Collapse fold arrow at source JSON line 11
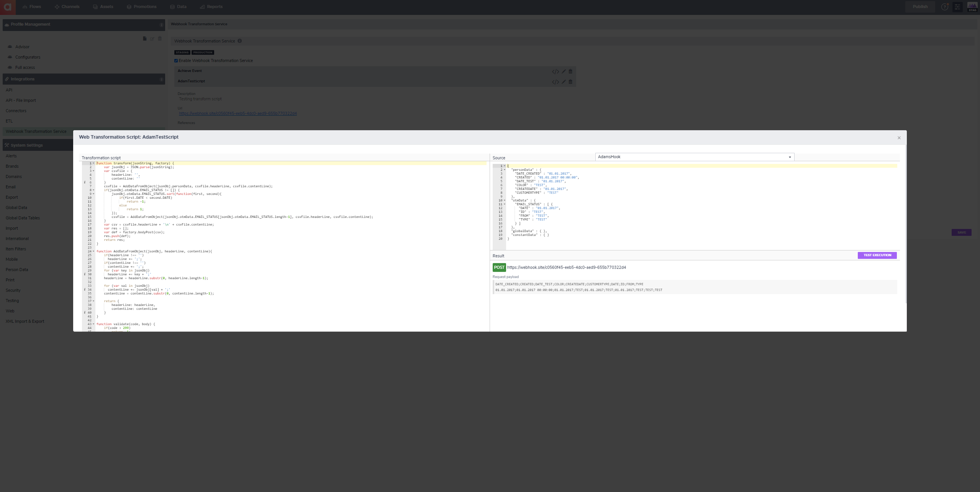Viewport: 980px width, 492px height. coord(505,204)
